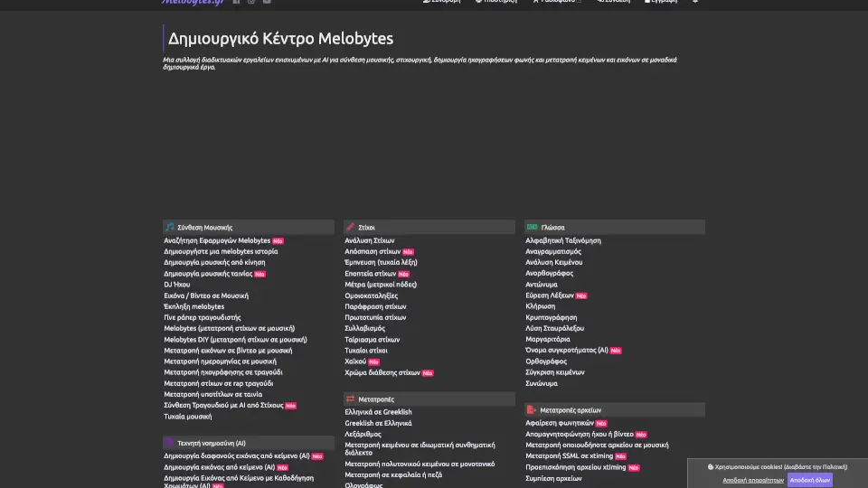
Task: Open Αναζήτηση Εφαρμογών Melobytes
Action: point(217,240)
